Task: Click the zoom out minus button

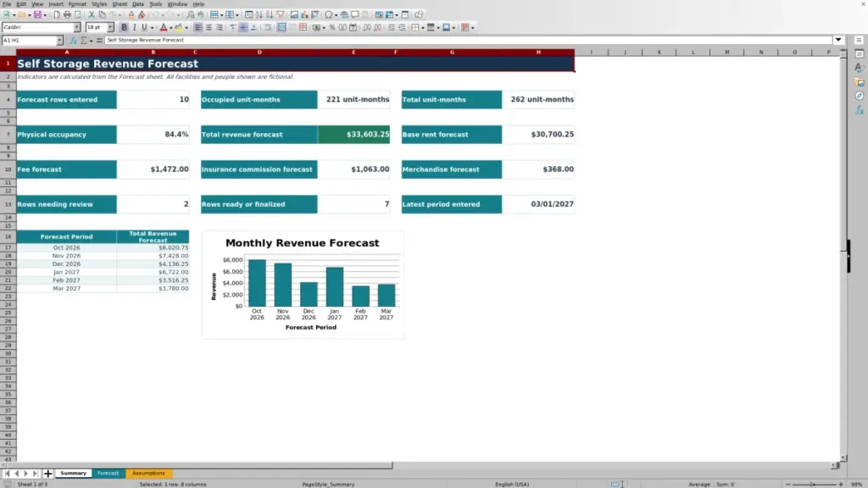Action: click(787, 484)
